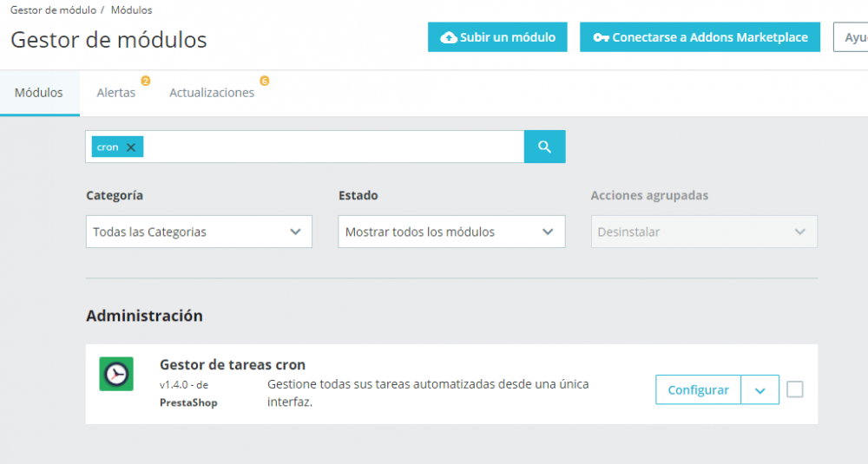868x464 pixels.
Task: Click the magnifying glass search button
Action: point(544,147)
